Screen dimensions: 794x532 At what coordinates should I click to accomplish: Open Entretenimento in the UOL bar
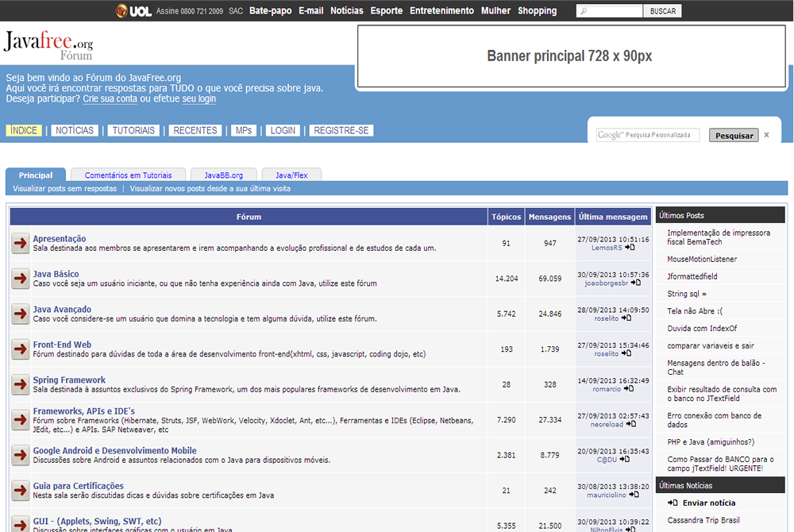click(441, 10)
